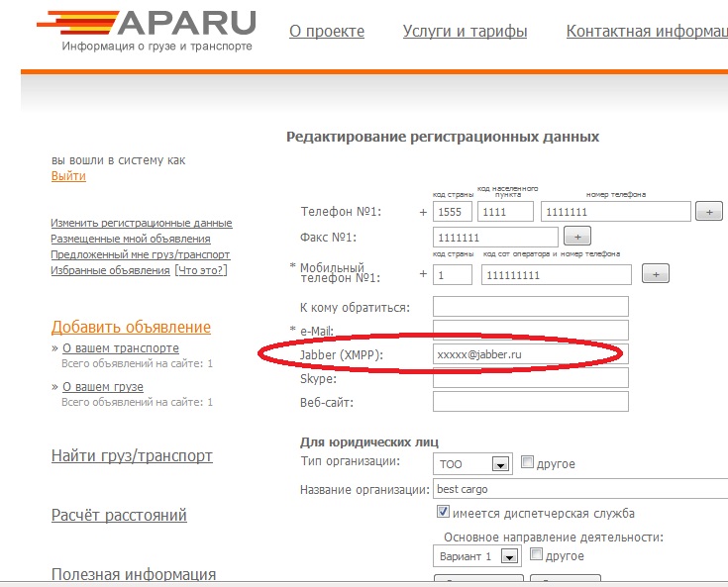Tick 'другое' checkbox beside Вариант 1

[536, 554]
